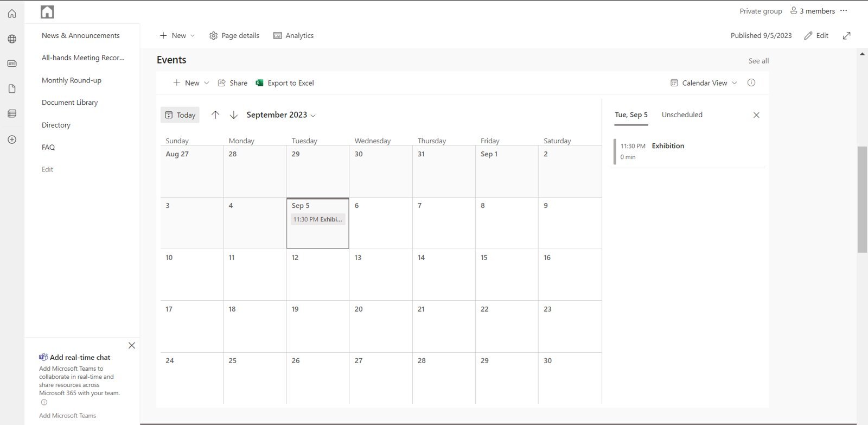The height and width of the screenshot is (425, 868).
Task: Click the info icon beside Calendar View
Action: pyautogui.click(x=751, y=83)
